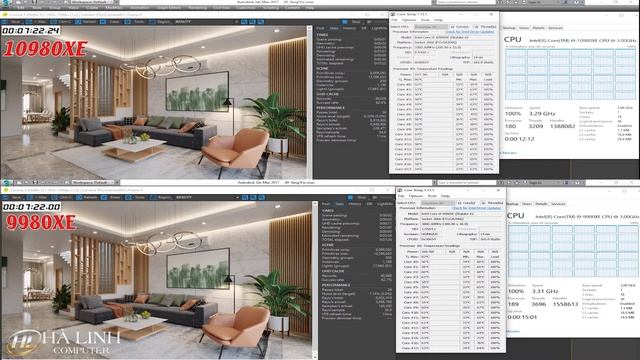Click Check for Intel Driver Updates in i9-10980XE Core Temp
This screenshot has width=640, height=360.
pyautogui.click(x=470, y=31)
